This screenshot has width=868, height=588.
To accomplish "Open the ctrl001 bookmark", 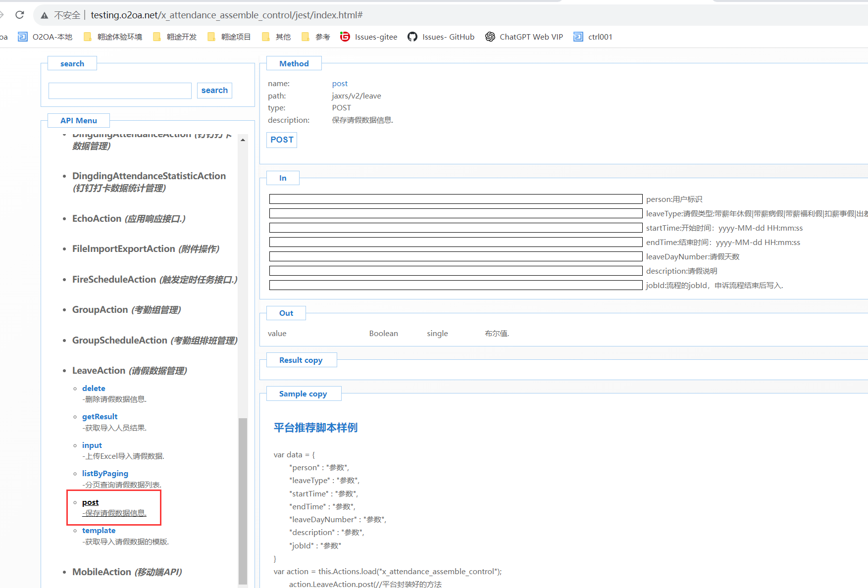I will [593, 37].
